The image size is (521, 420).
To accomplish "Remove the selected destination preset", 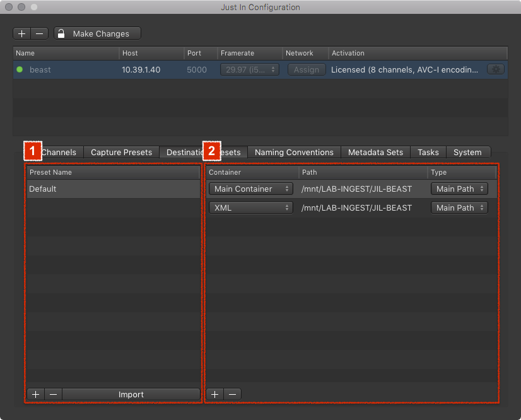I will click(53, 394).
